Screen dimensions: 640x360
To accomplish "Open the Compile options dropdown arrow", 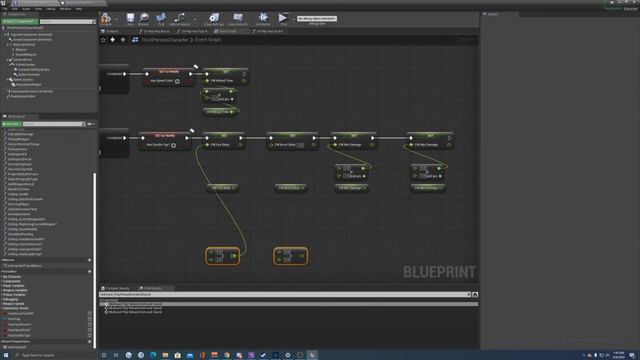I will click(x=116, y=19).
